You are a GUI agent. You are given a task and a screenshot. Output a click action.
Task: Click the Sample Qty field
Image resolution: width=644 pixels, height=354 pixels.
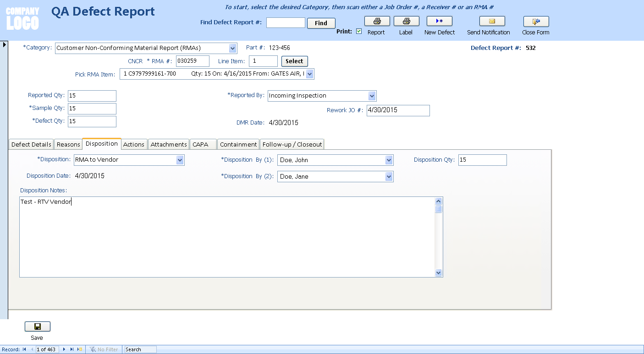(x=92, y=109)
